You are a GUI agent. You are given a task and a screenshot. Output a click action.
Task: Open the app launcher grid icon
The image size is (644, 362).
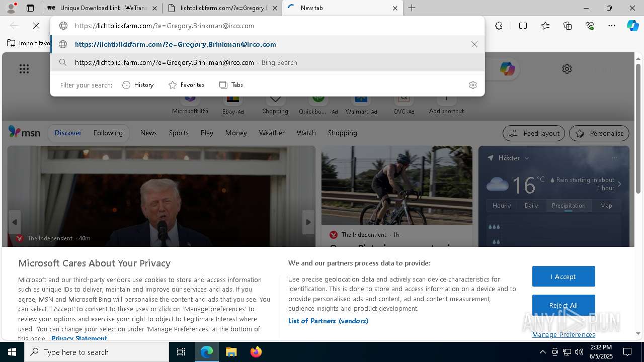(x=24, y=69)
